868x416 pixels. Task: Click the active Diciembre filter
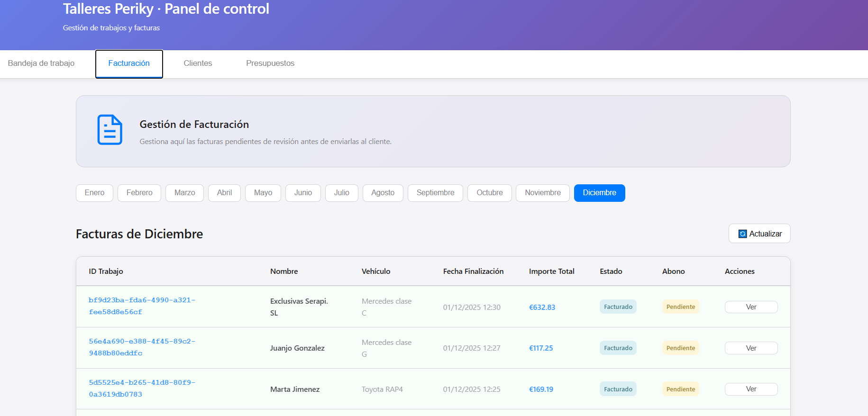coord(599,193)
